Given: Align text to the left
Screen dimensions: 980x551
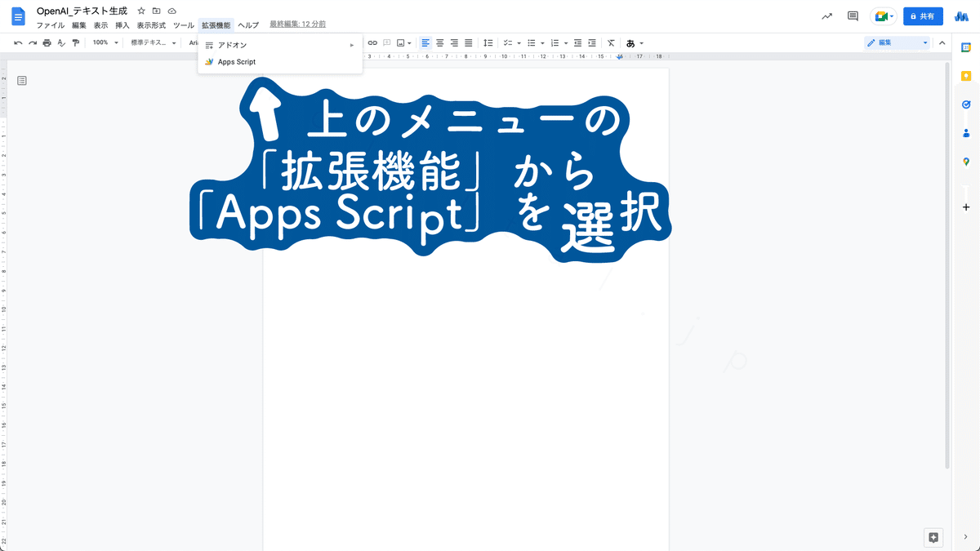Looking at the screenshot, I should (425, 42).
